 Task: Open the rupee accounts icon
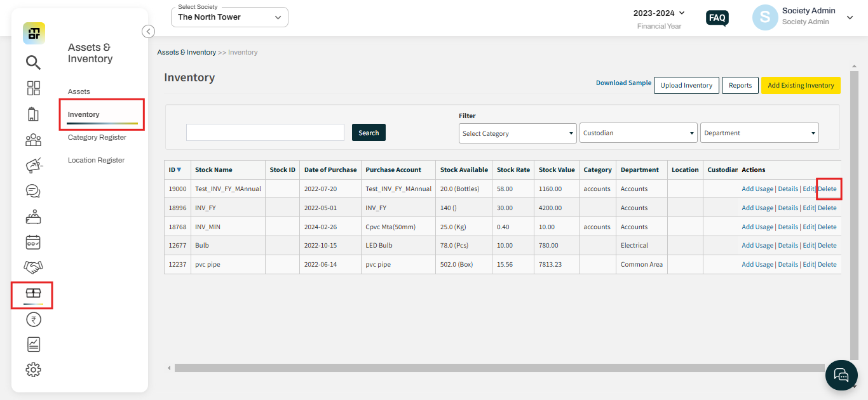click(33, 320)
